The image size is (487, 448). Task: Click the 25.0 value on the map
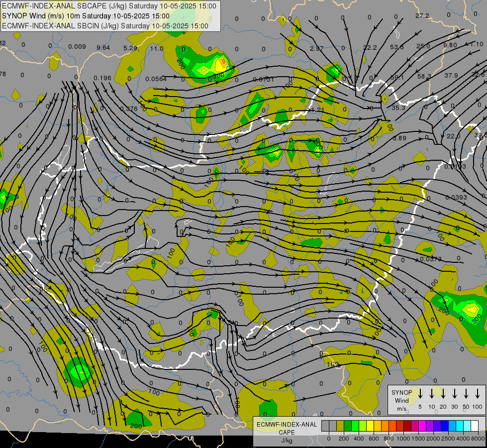pos(423,46)
